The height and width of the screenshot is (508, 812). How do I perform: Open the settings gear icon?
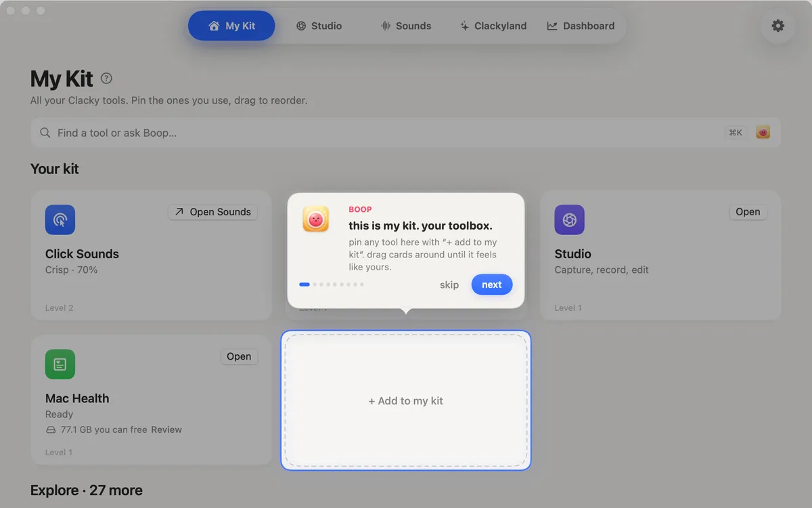click(x=778, y=26)
